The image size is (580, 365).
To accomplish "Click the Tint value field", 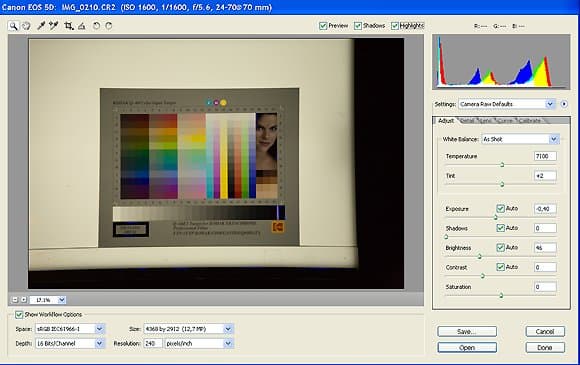I will (545, 176).
